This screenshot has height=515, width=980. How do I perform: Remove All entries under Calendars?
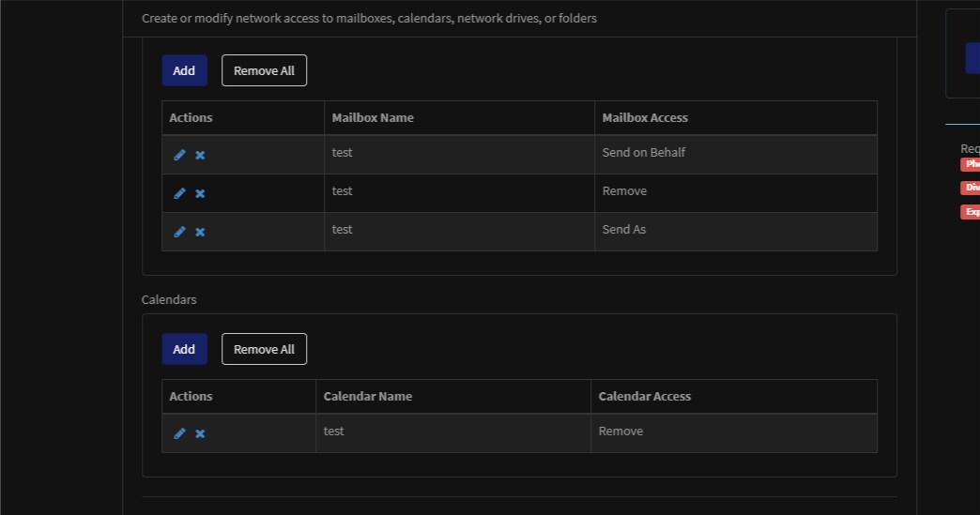point(264,349)
